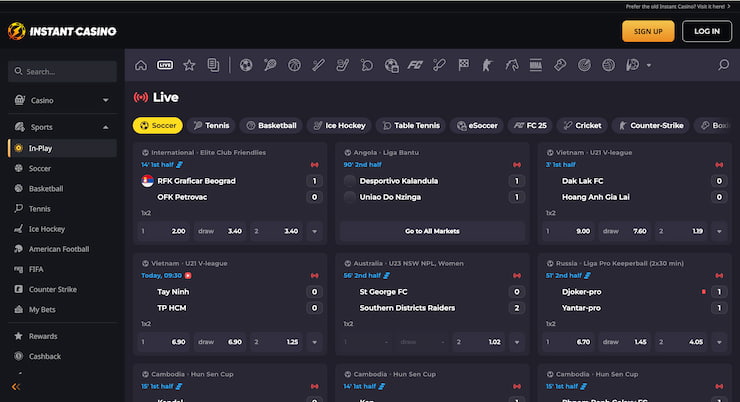740x402 pixels.
Task: Click the sidebar Search field
Action: click(x=62, y=71)
